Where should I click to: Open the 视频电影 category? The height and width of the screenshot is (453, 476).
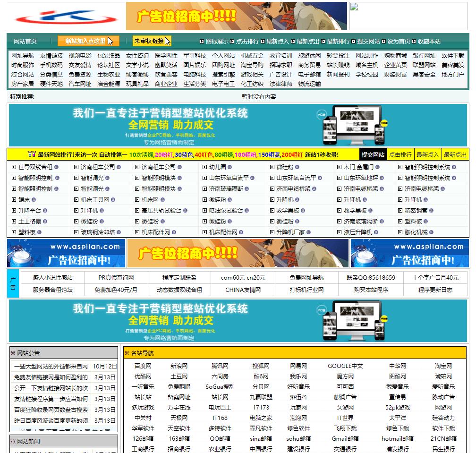pyautogui.click(x=80, y=56)
